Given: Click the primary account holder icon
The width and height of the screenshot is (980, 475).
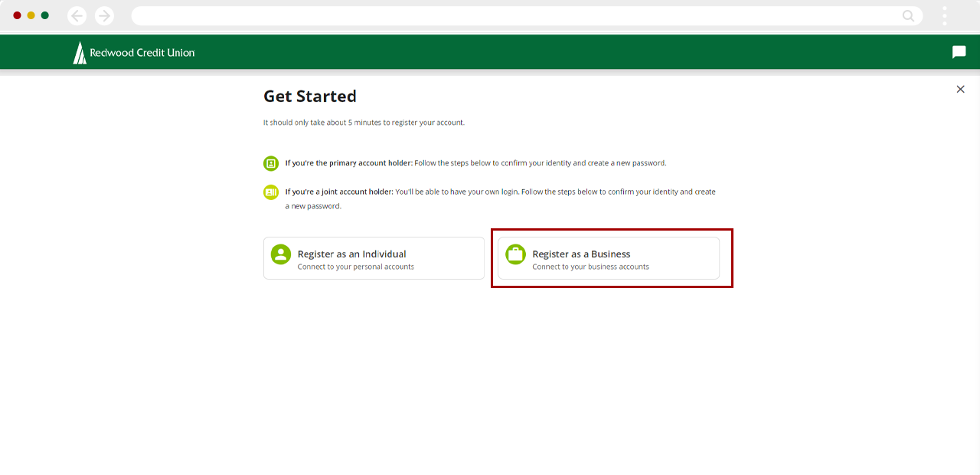Looking at the screenshot, I should (x=271, y=163).
